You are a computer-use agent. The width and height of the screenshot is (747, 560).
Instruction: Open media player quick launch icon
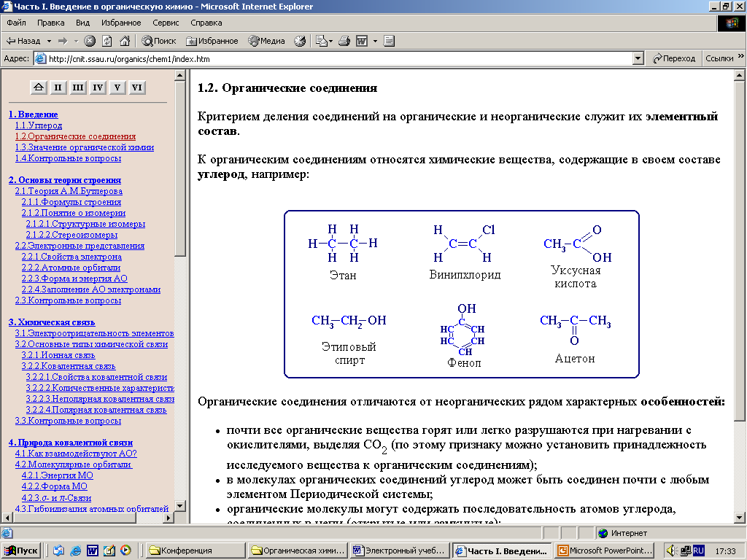coord(125,551)
